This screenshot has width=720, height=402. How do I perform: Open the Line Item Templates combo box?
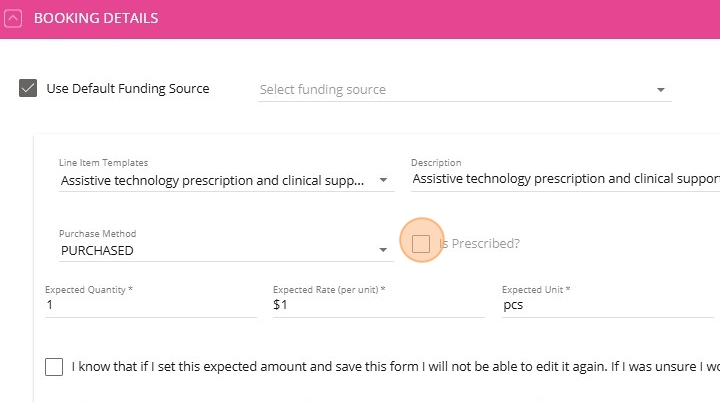tap(215, 180)
